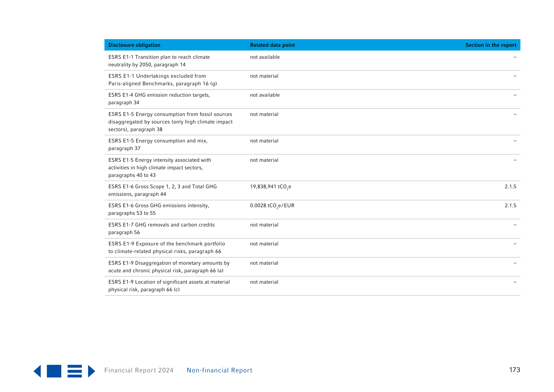The image size is (554, 392).
Task: Select ESRS E1-1 Undertakings excluded row text
Action: pos(163,80)
